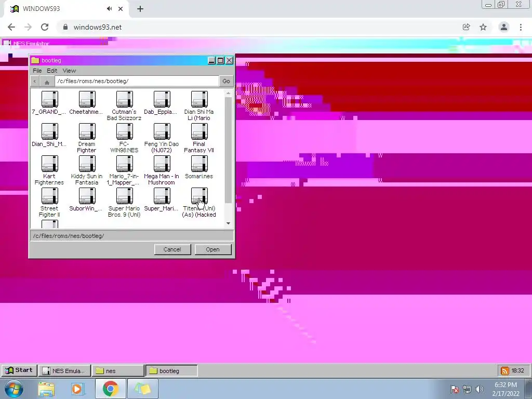Select the Final Fantasy VII ROM icon
This screenshot has height=399, width=532.
coord(199,131)
